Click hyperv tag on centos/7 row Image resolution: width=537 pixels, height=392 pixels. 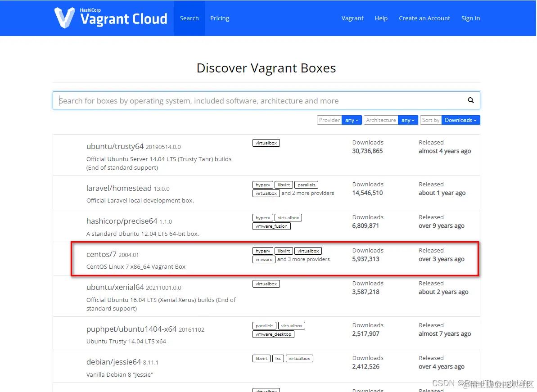click(263, 251)
